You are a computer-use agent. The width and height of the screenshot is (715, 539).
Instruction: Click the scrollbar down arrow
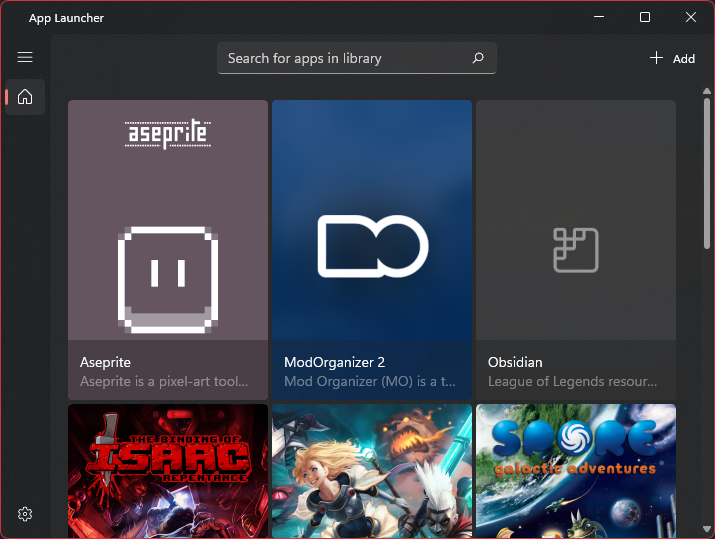[x=707, y=529]
